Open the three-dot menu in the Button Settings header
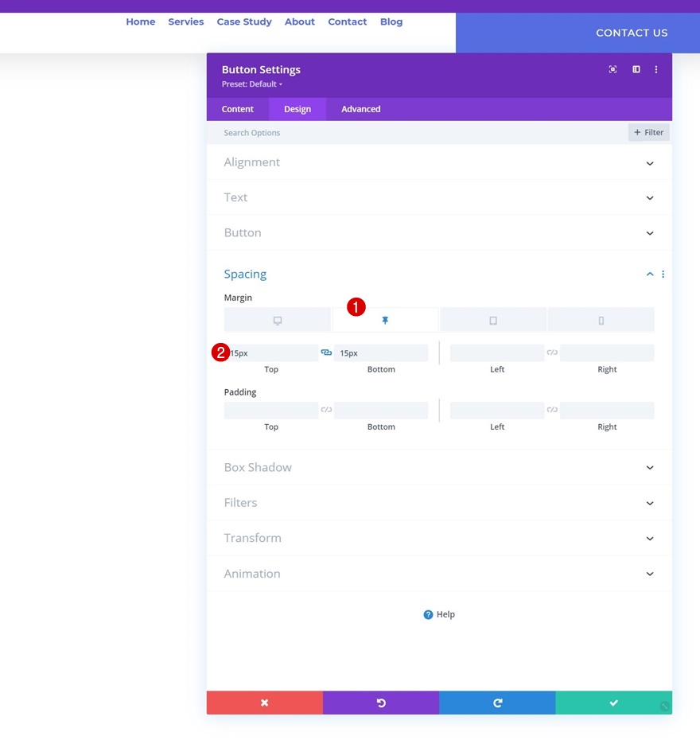 tap(655, 69)
